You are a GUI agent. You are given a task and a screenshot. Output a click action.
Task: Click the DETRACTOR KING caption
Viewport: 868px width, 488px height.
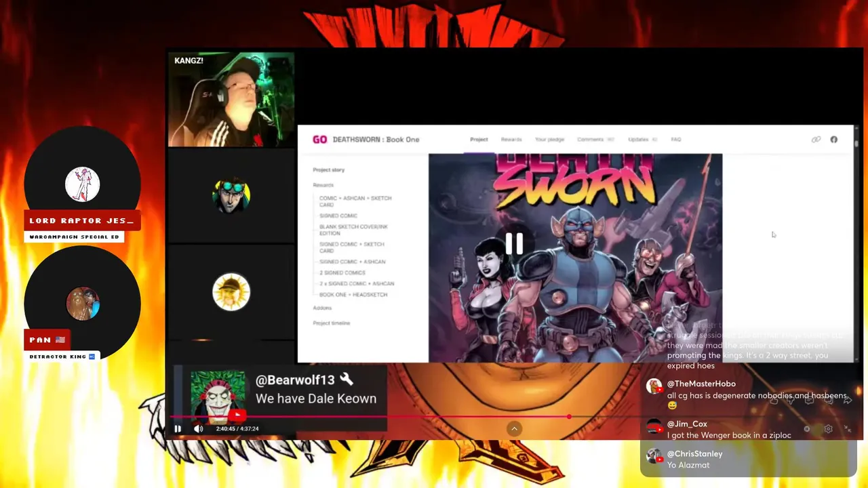coord(62,356)
